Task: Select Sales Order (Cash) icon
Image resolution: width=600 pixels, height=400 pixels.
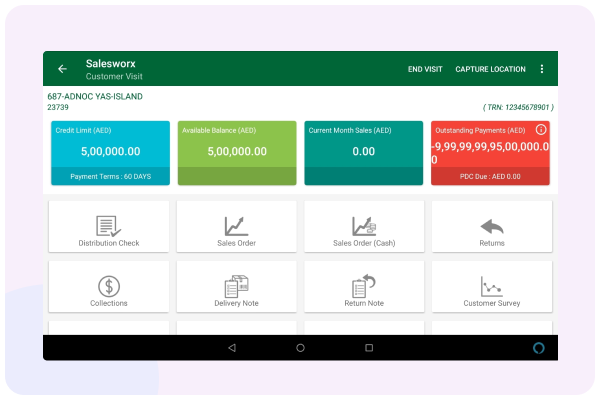Action: tap(364, 226)
